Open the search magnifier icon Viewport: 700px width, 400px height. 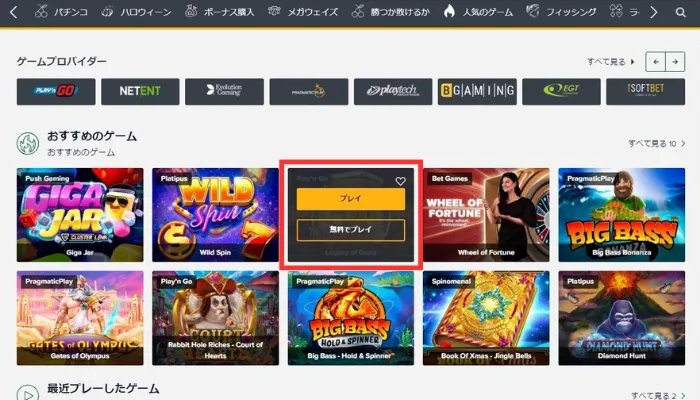click(x=680, y=12)
